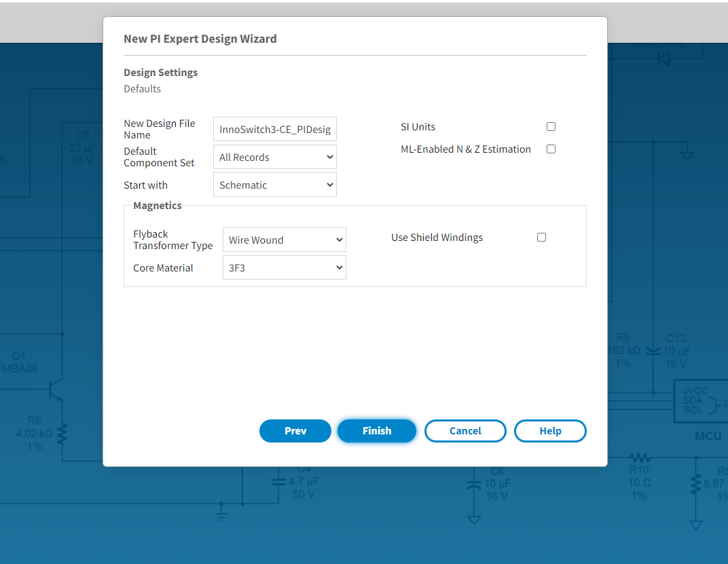Click the New Design File Name field
Image resolution: width=728 pixels, height=564 pixels.
click(x=275, y=129)
